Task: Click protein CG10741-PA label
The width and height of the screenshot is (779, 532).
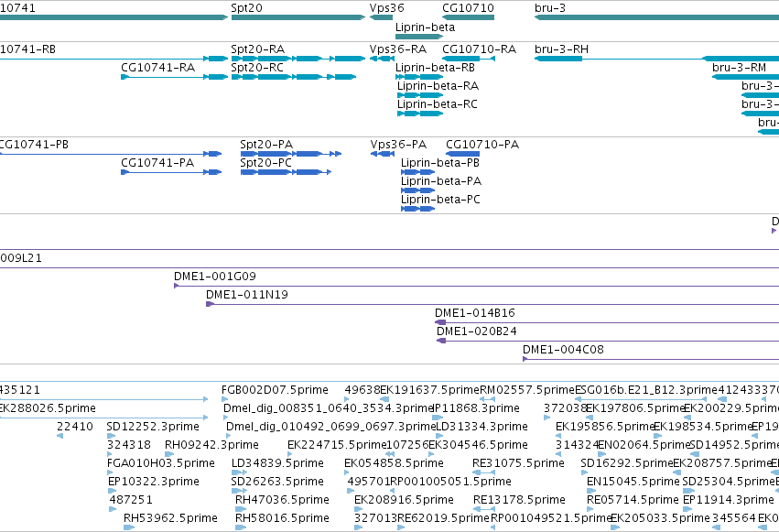Action: click(x=157, y=163)
